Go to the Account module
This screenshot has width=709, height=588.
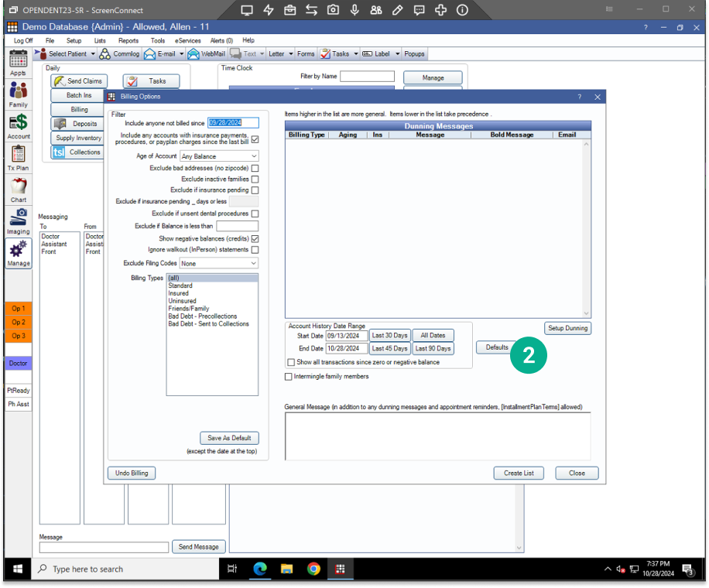click(18, 126)
